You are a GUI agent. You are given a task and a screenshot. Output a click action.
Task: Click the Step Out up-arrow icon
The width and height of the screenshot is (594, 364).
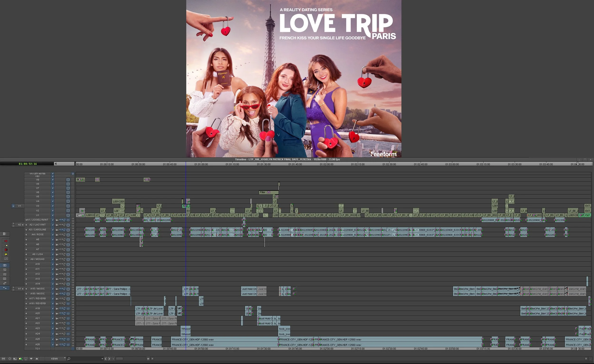[x=37, y=359]
